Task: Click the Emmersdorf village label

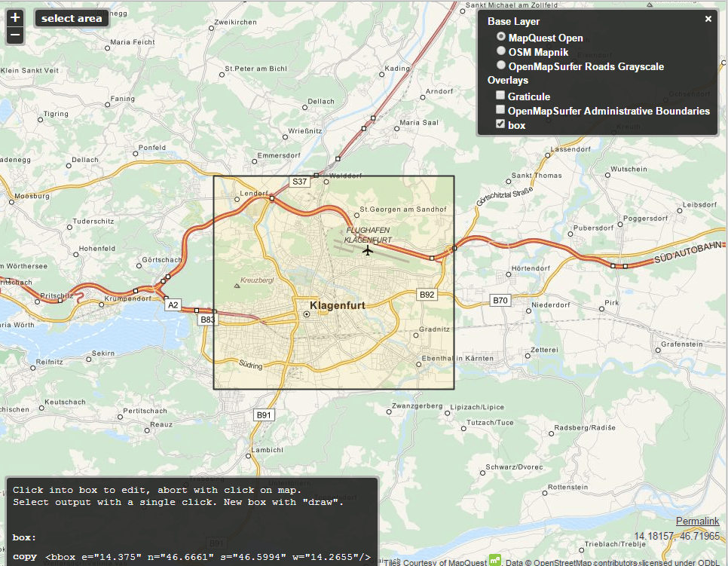Action: (x=279, y=155)
